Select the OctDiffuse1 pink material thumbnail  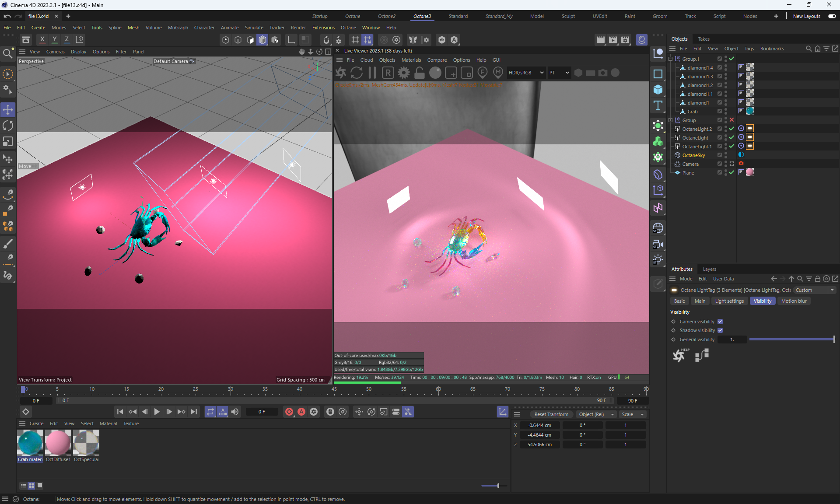[58, 442]
